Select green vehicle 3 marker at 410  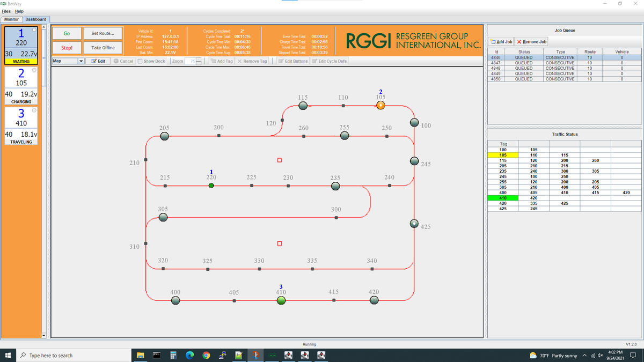point(281,300)
